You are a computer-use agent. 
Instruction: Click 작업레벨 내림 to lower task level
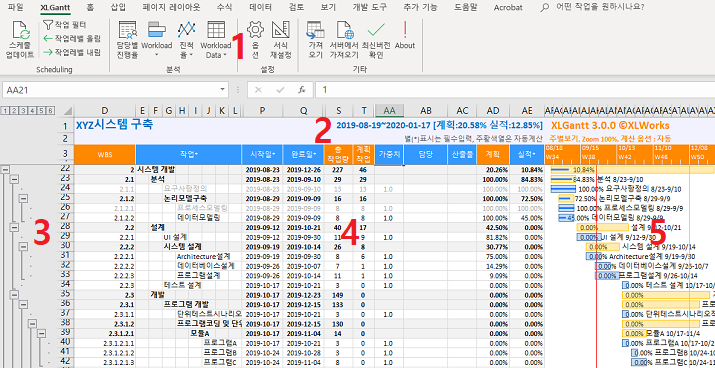[72, 52]
